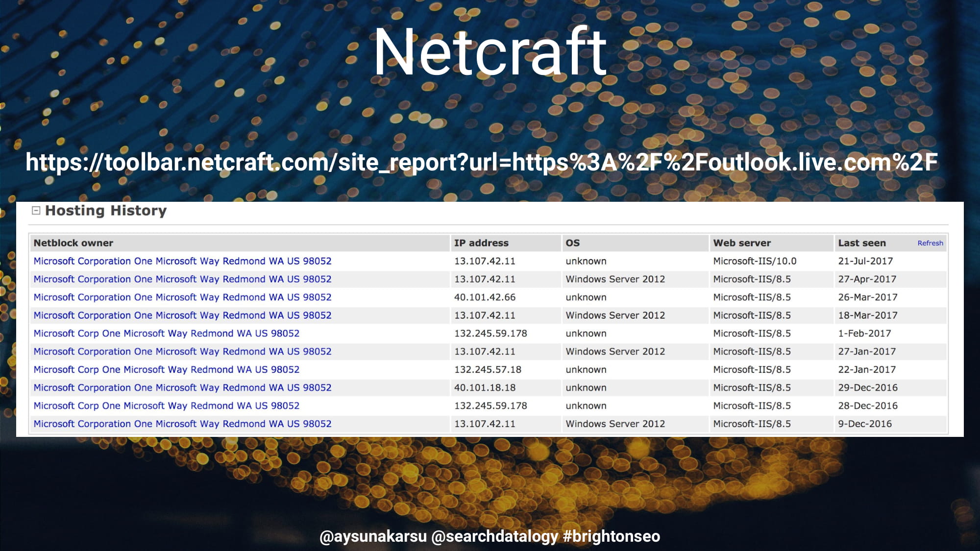The height and width of the screenshot is (551, 980).
Task: Open netblock owner link for 21-Jul-2017 row
Action: pyautogui.click(x=182, y=261)
